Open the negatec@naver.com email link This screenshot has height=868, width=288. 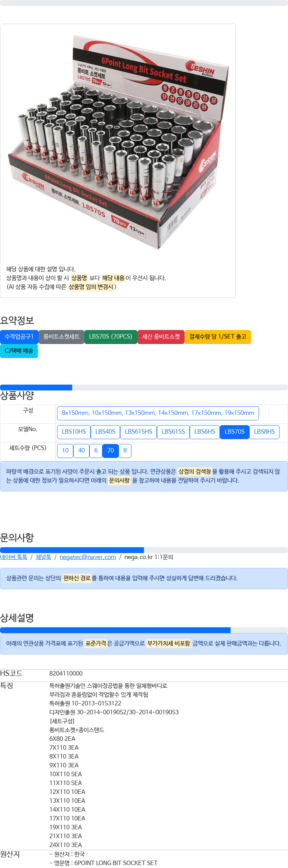pyautogui.click(x=88, y=557)
